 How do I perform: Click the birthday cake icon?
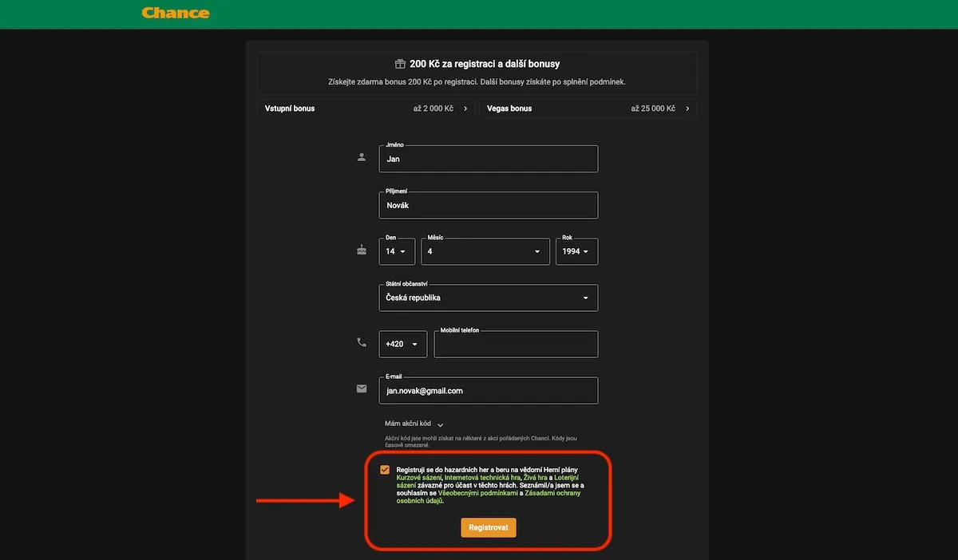pos(362,250)
